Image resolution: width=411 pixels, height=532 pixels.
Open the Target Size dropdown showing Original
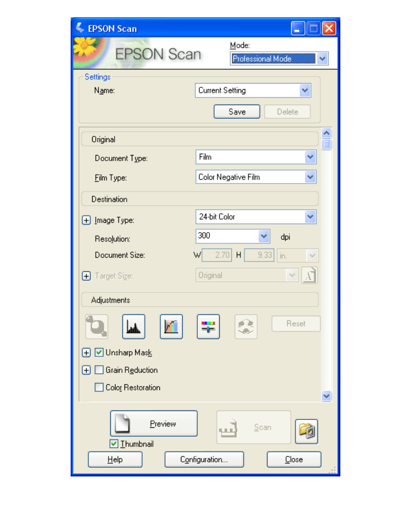(247, 275)
